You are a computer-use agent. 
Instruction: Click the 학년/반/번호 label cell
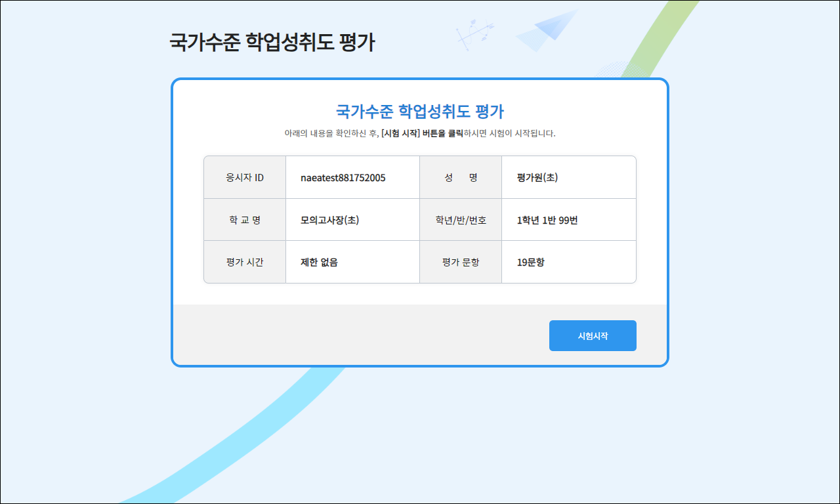point(461,220)
